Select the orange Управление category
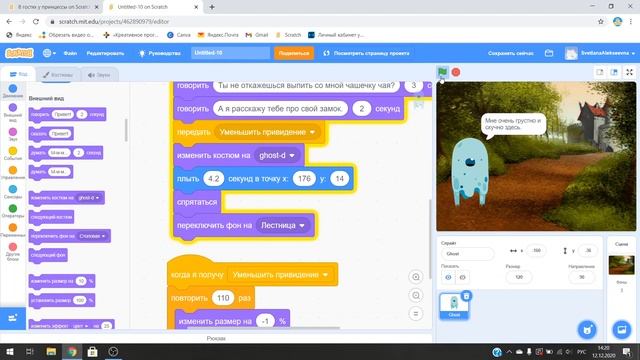The height and width of the screenshot is (360, 640). [x=13, y=173]
